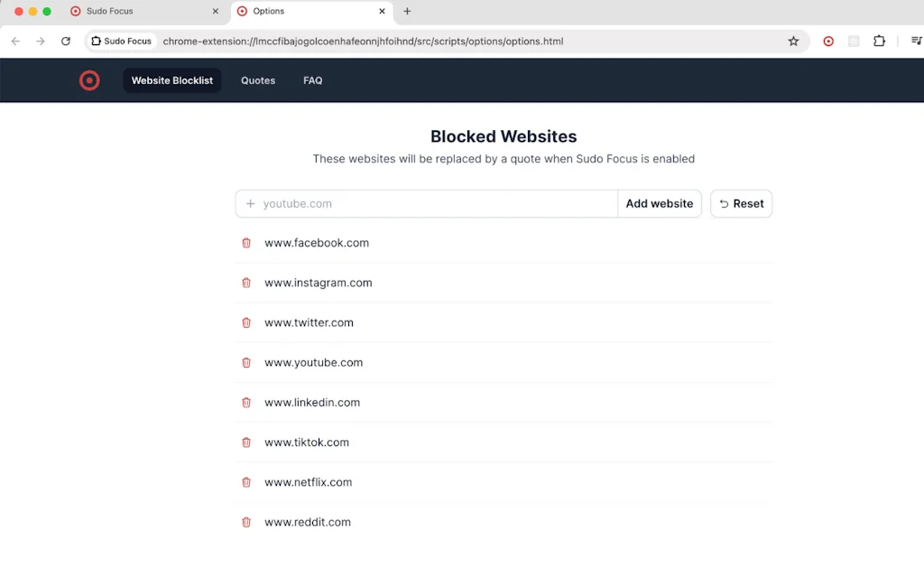Switch to the Quotes tab
This screenshot has height=578, width=924.
click(258, 80)
